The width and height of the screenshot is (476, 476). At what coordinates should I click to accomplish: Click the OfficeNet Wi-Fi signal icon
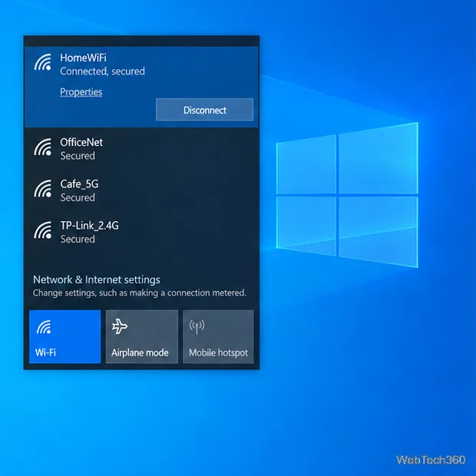(x=43, y=147)
